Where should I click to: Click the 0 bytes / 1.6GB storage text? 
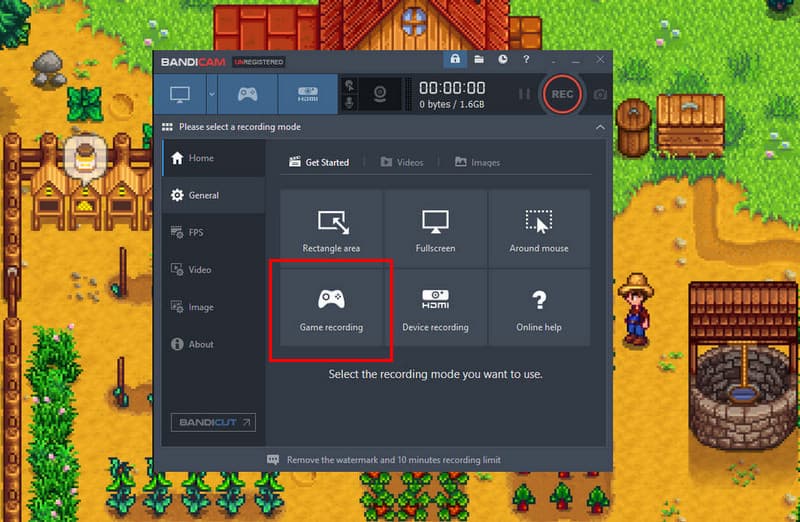click(x=452, y=104)
